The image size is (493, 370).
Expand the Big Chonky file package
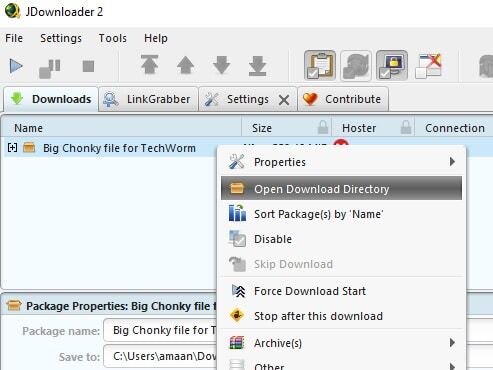click(x=12, y=147)
